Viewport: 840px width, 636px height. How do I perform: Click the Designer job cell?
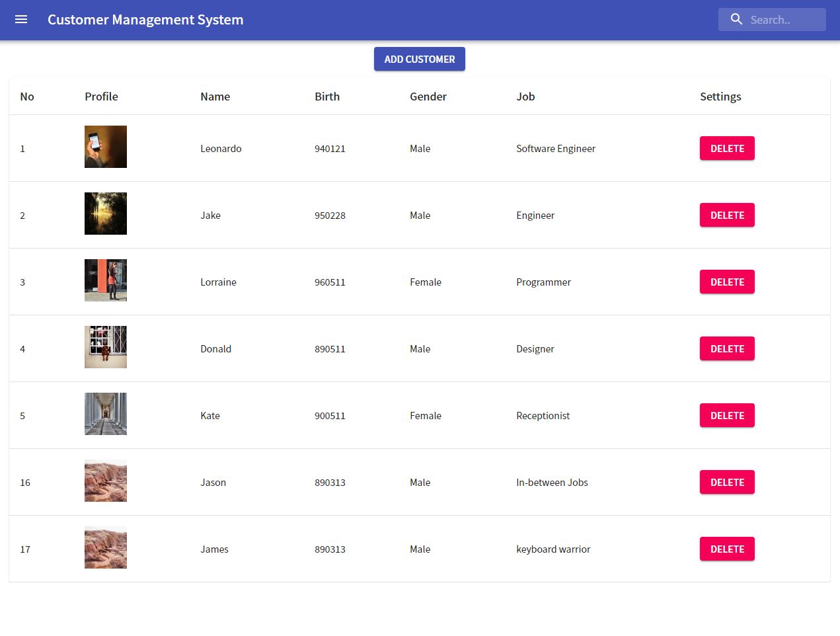tap(535, 349)
